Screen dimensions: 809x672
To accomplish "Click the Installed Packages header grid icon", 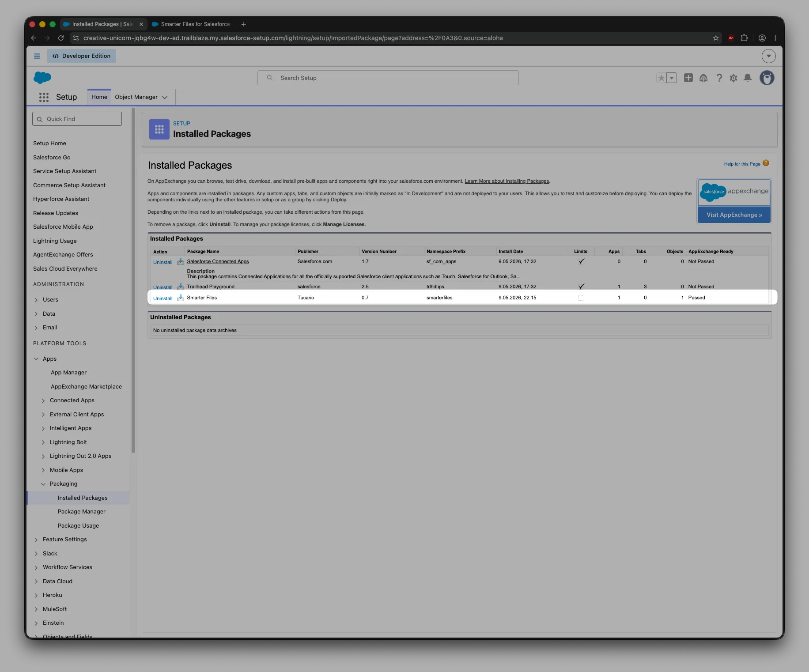I will (x=159, y=129).
